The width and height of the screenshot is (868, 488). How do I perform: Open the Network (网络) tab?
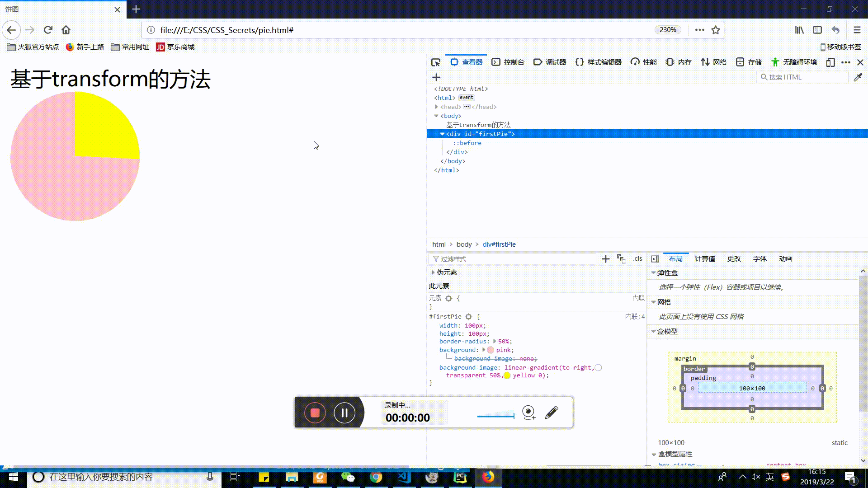click(x=714, y=62)
